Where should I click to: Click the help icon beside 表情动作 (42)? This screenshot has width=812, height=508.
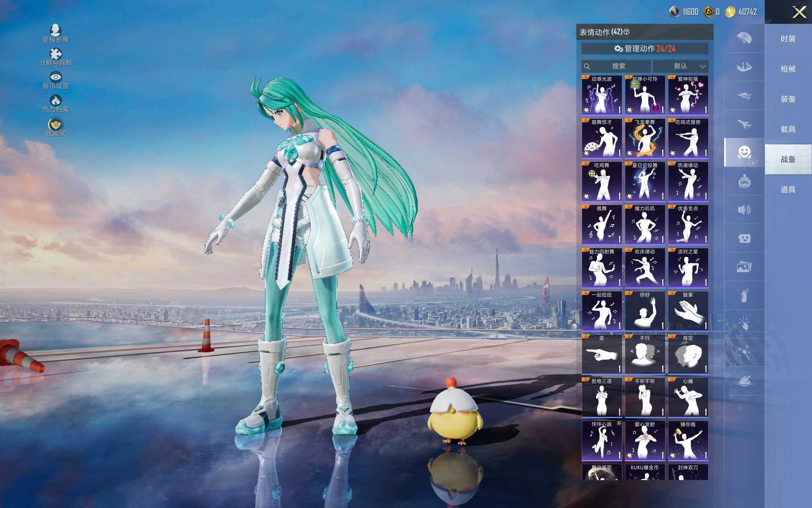click(x=626, y=32)
